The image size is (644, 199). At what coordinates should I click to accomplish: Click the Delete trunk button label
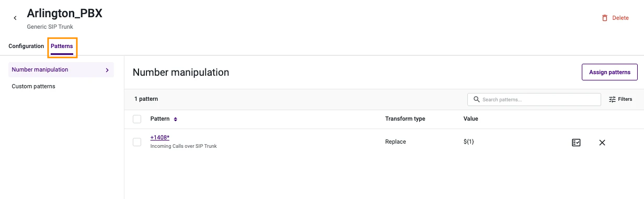point(620,18)
